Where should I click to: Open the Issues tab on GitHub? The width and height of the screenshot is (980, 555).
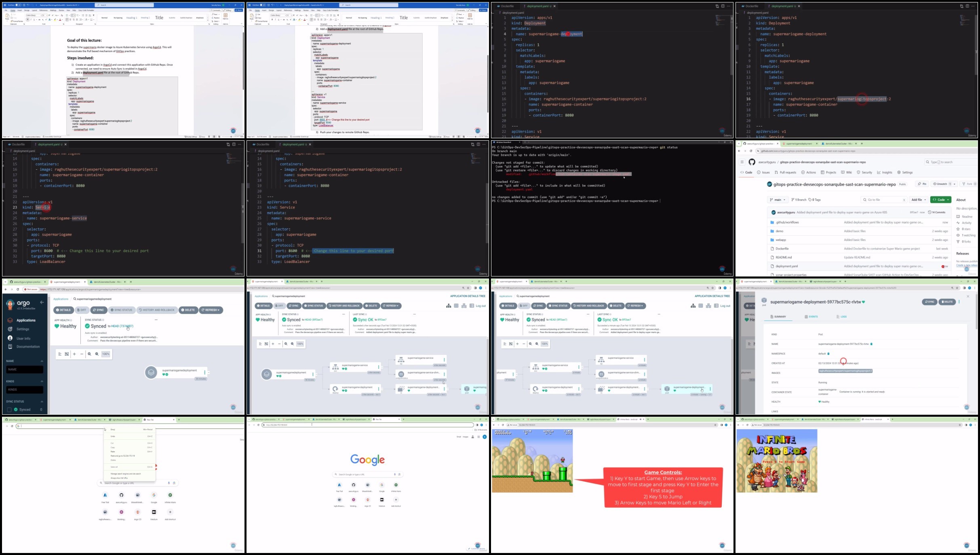(763, 173)
